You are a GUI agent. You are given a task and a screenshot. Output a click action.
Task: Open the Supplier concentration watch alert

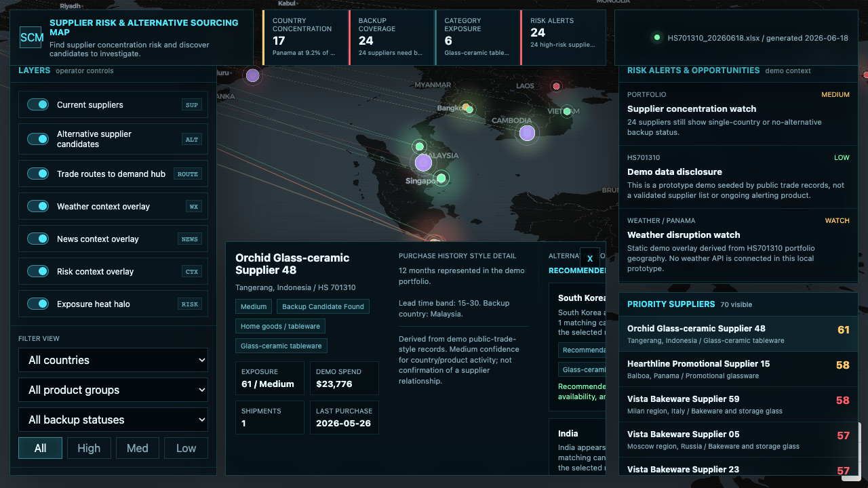[x=738, y=114]
